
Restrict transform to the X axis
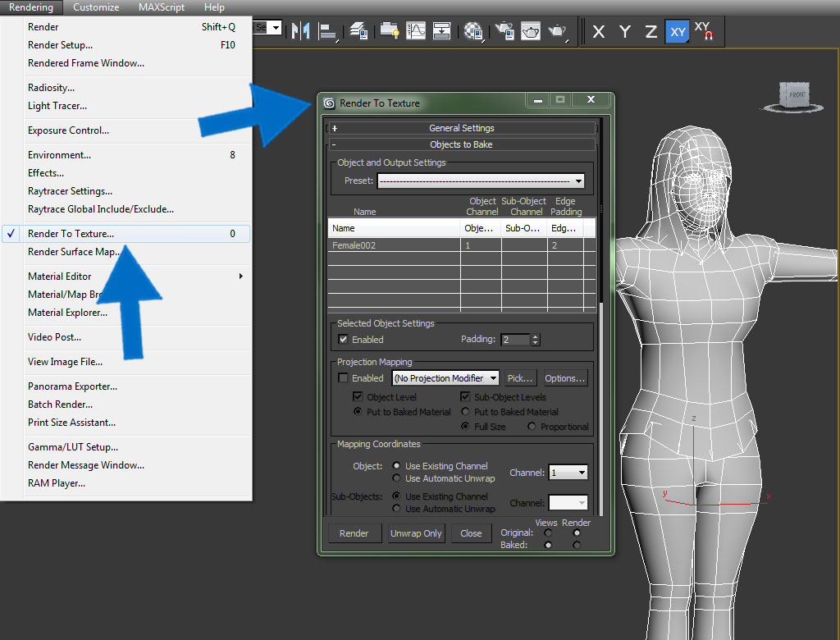(x=599, y=32)
